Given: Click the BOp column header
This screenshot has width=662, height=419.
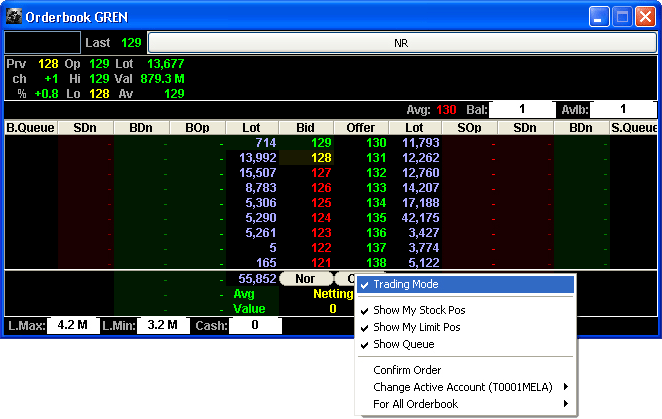Looking at the screenshot, I should coord(197,128).
